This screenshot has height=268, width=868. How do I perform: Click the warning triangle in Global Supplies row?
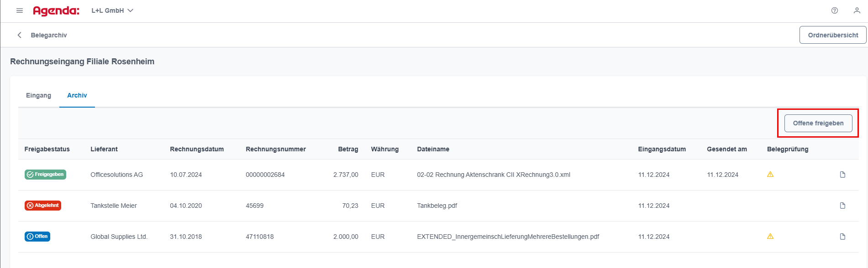point(770,236)
